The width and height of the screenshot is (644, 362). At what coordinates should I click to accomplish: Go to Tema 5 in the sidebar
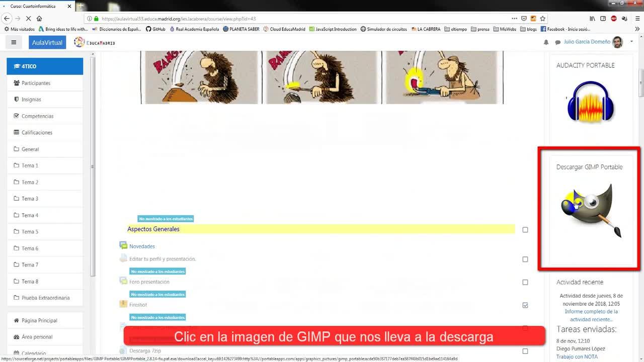pos(45,232)
